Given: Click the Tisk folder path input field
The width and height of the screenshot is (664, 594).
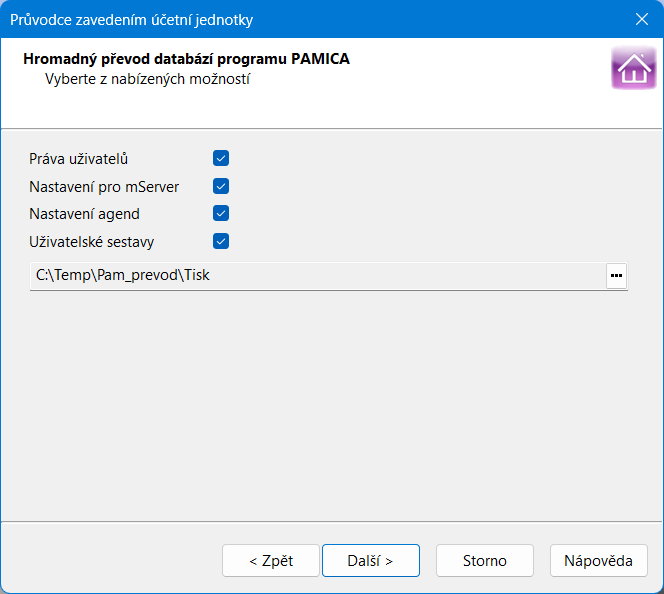Looking at the screenshot, I should (x=315, y=276).
